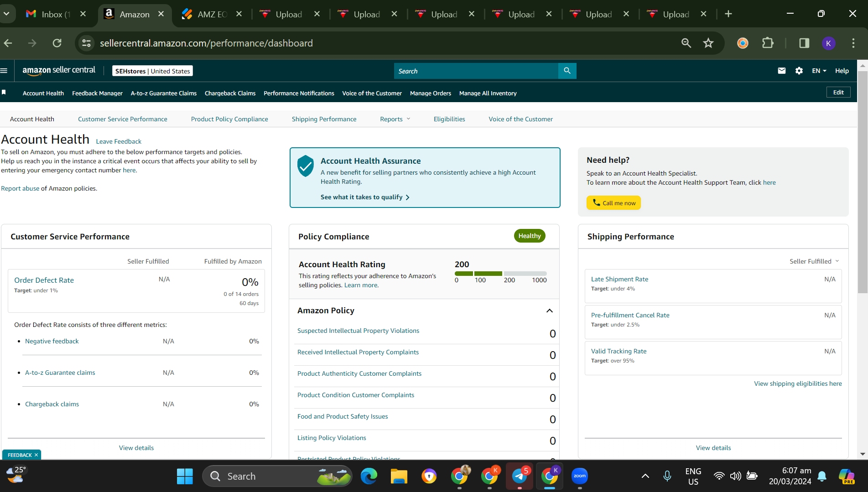Click the taskbar microphone icon
This screenshot has width=868, height=492.
(667, 476)
